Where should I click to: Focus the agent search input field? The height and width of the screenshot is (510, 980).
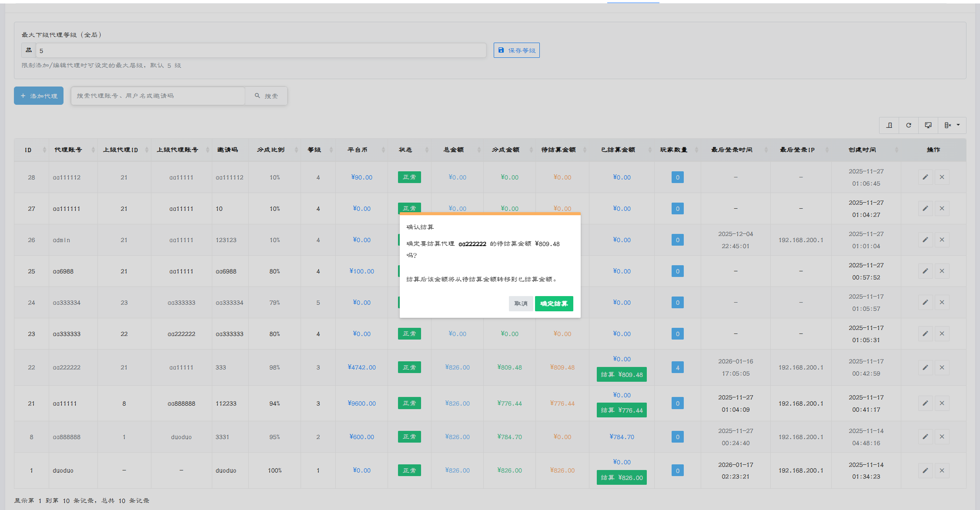pos(158,96)
